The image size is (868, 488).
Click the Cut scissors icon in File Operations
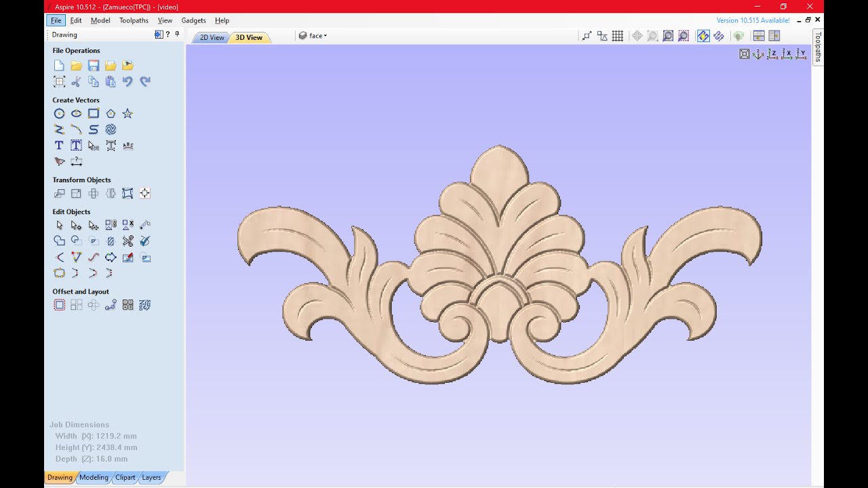point(76,81)
